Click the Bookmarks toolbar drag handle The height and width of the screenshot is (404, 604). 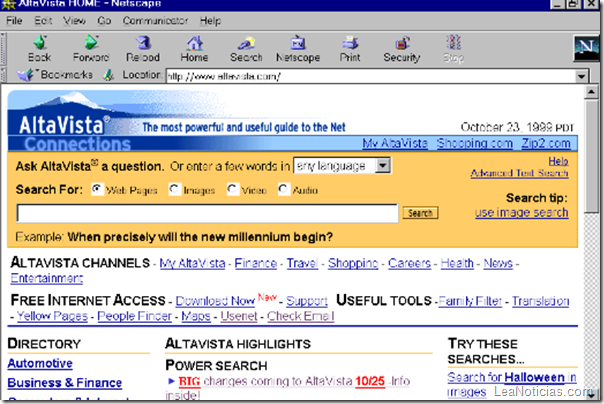(x=3, y=75)
